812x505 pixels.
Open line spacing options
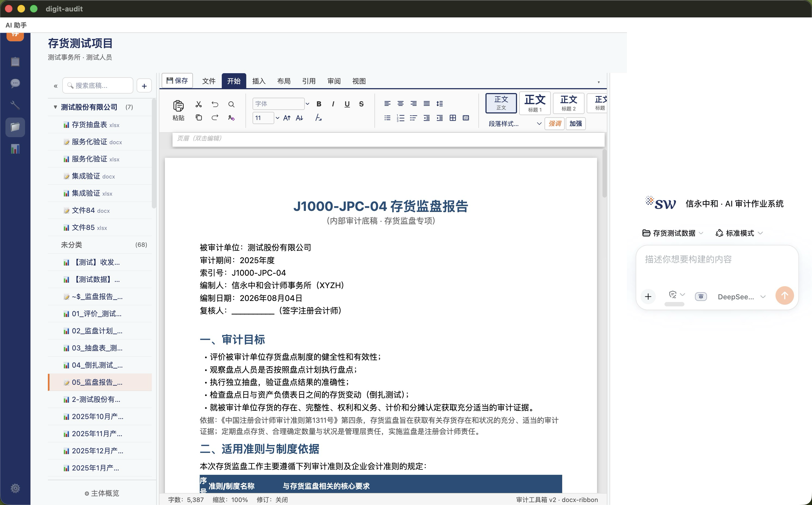pyautogui.click(x=439, y=104)
